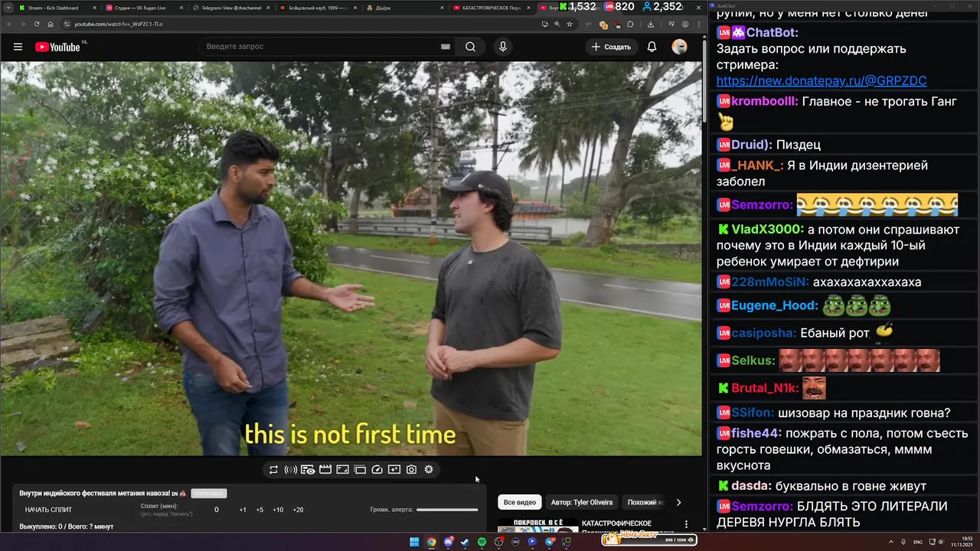Select the Все видео filter chip
This screenshot has width=980, height=551.
point(520,503)
